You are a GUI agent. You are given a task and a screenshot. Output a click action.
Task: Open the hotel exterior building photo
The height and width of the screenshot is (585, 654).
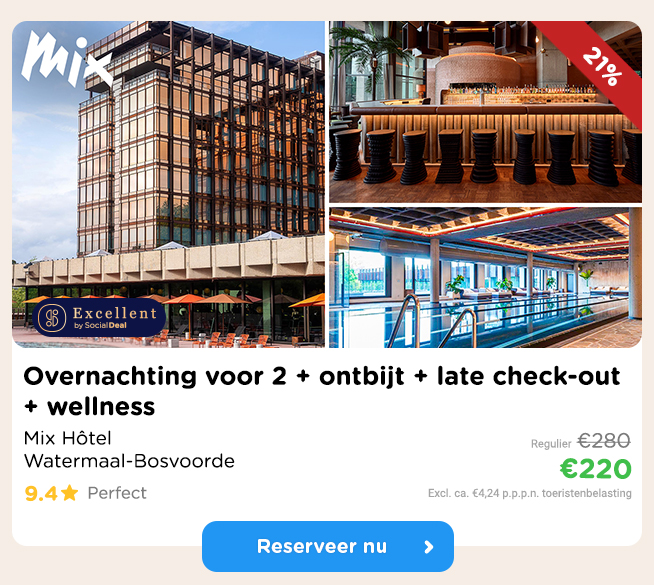(x=169, y=184)
